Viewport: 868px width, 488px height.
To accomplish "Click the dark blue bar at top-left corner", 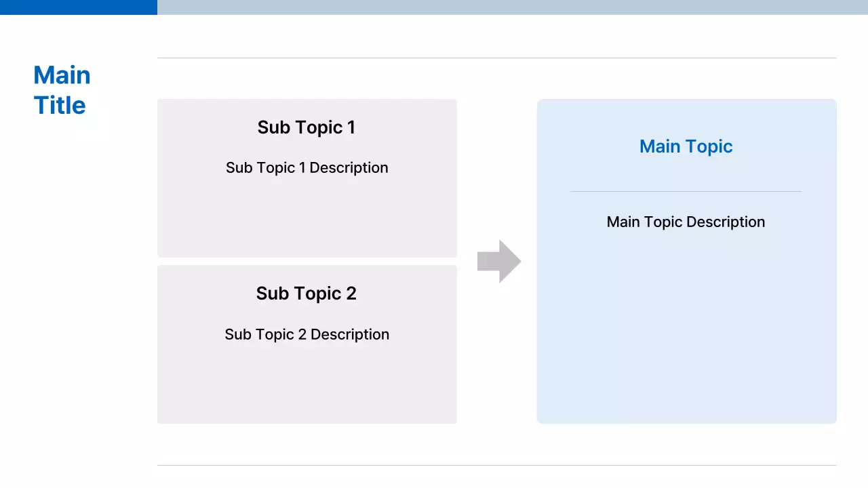I will (x=78, y=7).
